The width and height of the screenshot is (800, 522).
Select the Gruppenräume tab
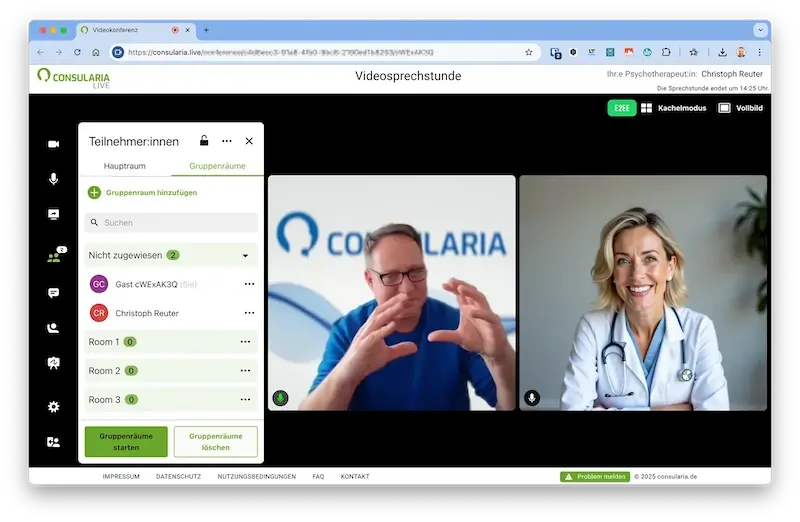point(217,166)
